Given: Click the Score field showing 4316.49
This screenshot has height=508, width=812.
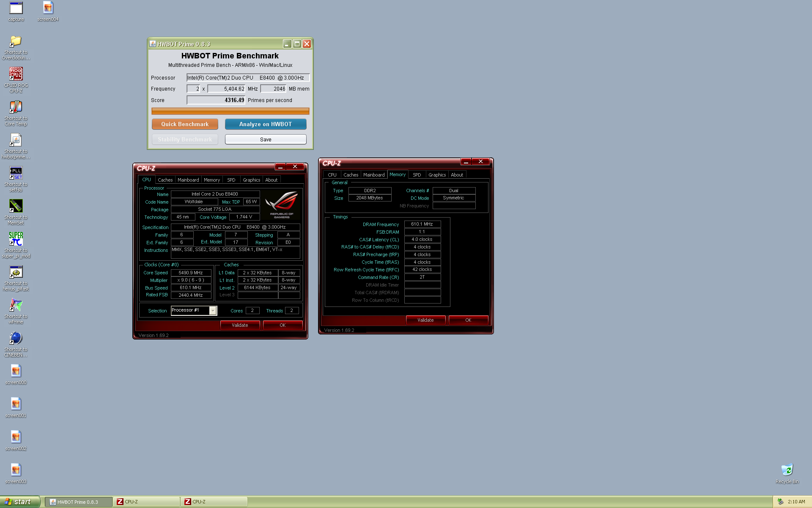Looking at the screenshot, I should pyautogui.click(x=216, y=100).
